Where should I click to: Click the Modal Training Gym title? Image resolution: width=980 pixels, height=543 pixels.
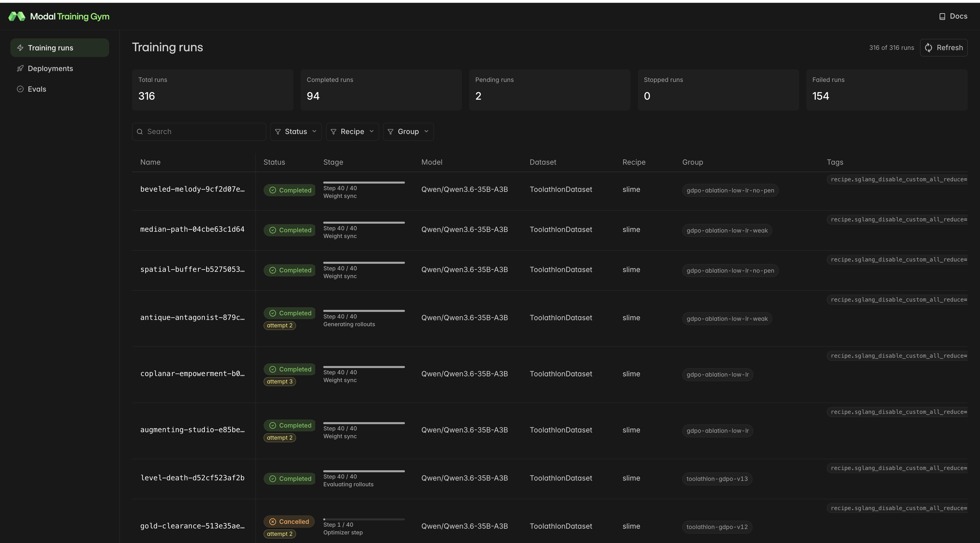70,16
